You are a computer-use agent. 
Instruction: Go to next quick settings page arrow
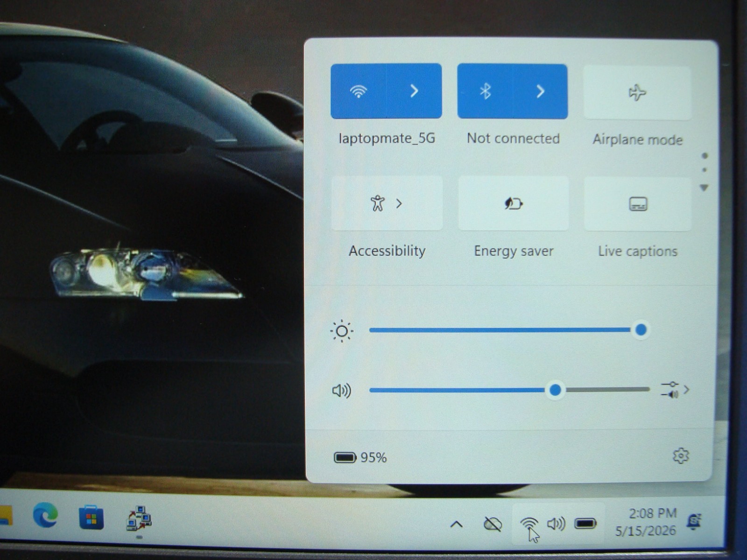tap(704, 188)
